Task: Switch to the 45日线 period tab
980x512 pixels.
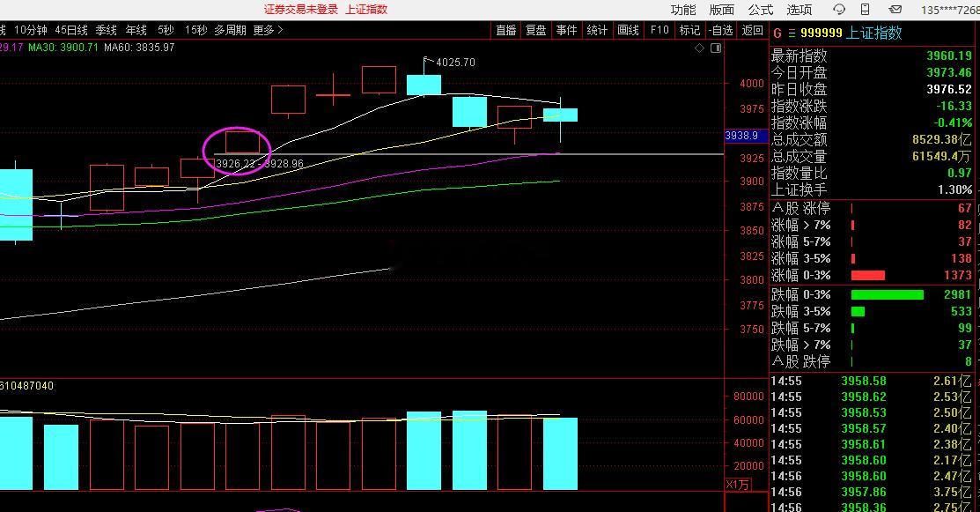Action: pyautogui.click(x=71, y=29)
